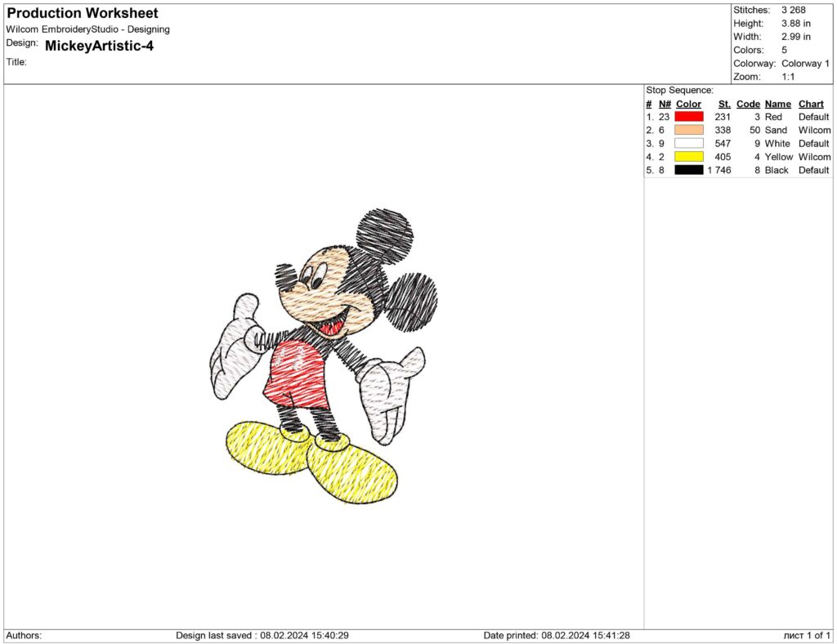Click the N# column header
Screen dimensions: 837x644
coord(665,104)
